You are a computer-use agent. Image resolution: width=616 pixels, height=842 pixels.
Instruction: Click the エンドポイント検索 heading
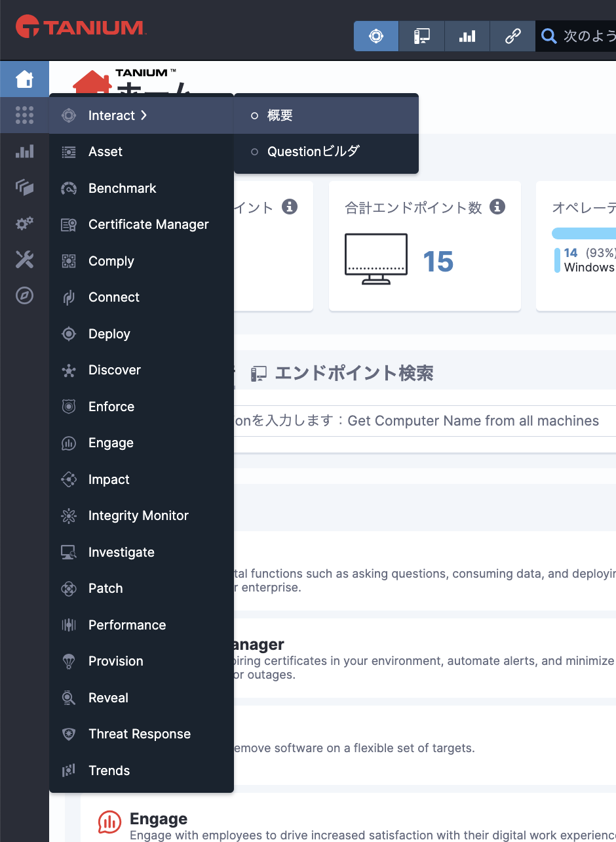click(354, 373)
